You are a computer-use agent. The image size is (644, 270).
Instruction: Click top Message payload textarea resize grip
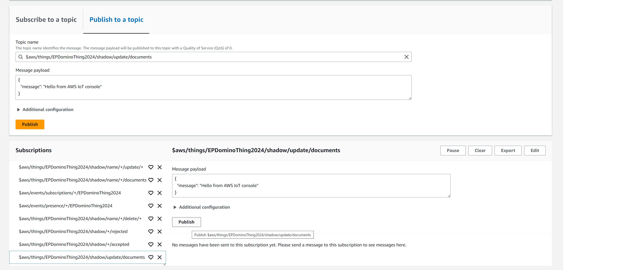[410, 98]
